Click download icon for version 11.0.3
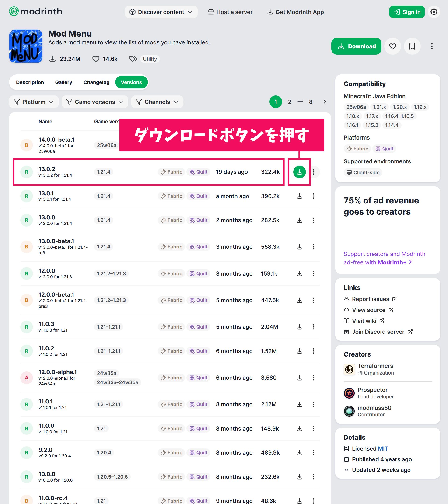 pos(299,327)
